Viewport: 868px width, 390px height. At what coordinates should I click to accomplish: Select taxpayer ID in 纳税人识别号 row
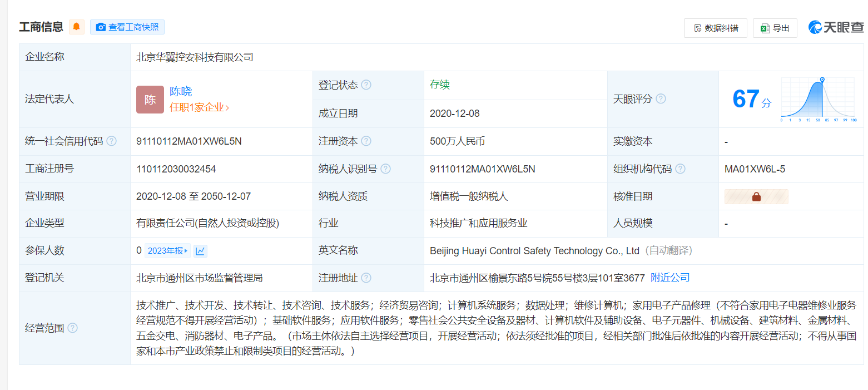pos(483,169)
